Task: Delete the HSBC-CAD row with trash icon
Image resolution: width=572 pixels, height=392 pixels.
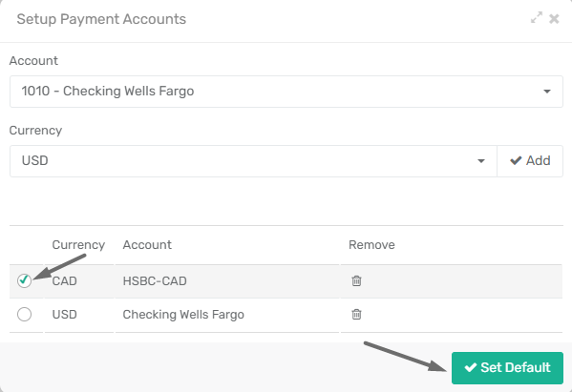Action: [x=356, y=280]
